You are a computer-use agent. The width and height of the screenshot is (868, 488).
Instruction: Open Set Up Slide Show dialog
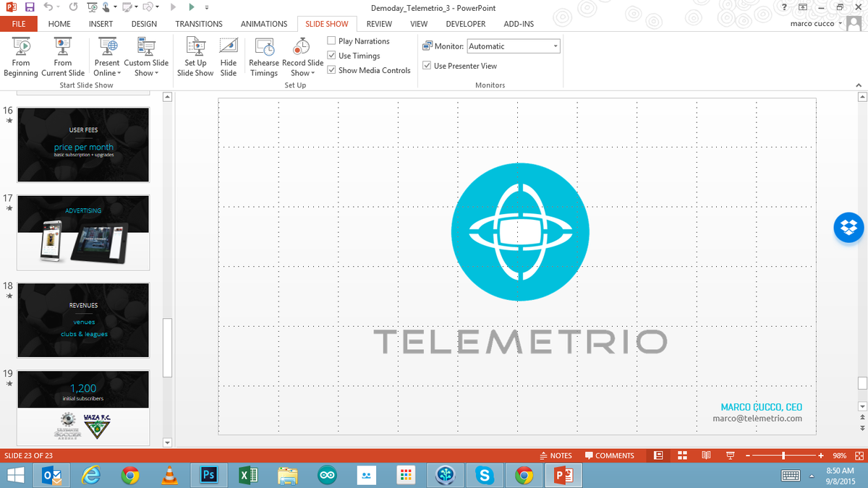click(195, 58)
